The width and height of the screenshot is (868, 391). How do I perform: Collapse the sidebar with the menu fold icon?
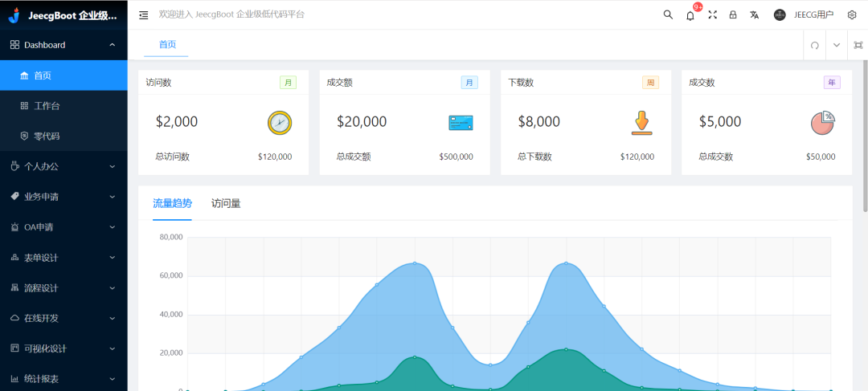point(143,14)
